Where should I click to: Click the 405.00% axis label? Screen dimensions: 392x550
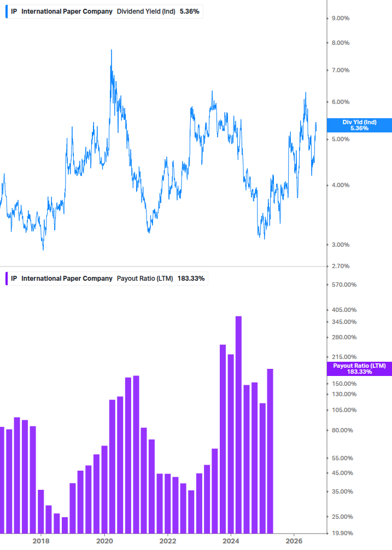click(x=344, y=310)
